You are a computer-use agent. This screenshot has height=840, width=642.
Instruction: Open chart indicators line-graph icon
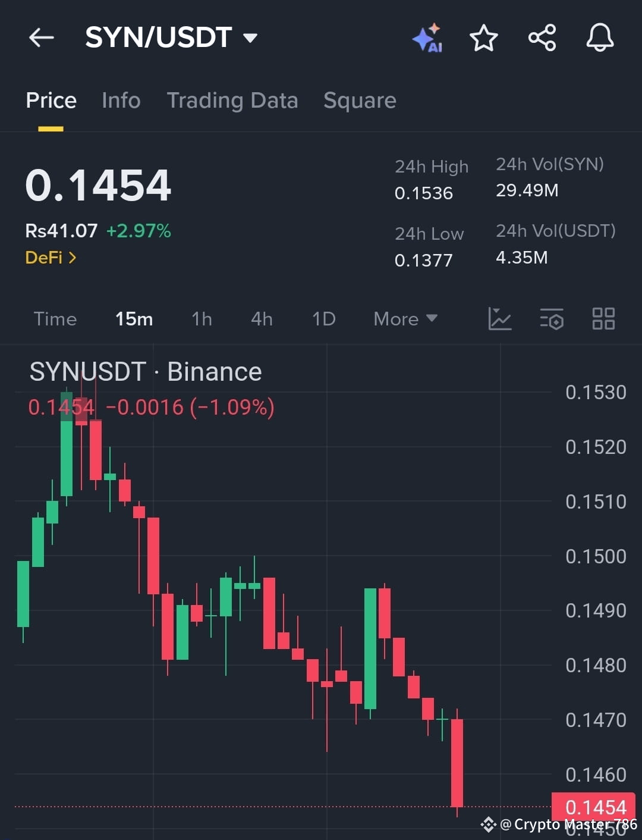click(500, 319)
